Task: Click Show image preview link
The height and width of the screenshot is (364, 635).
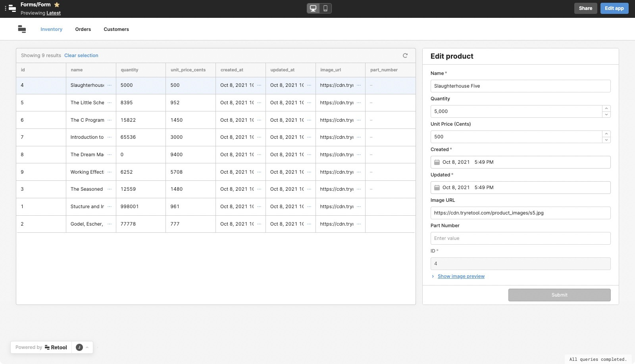Action: click(461, 276)
